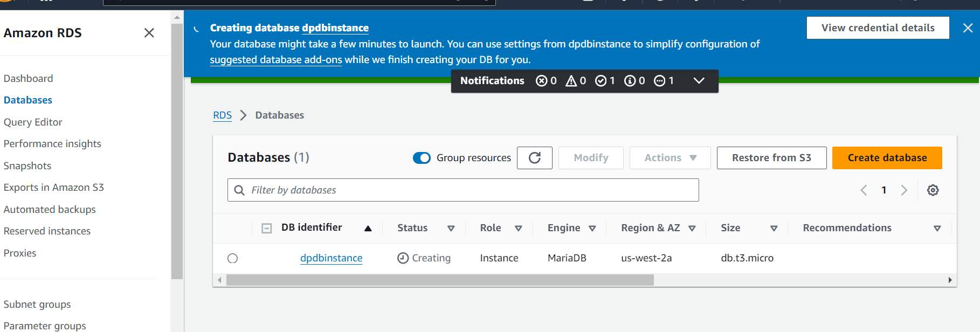Go to next page of databases
980x332 pixels.
coord(904,190)
